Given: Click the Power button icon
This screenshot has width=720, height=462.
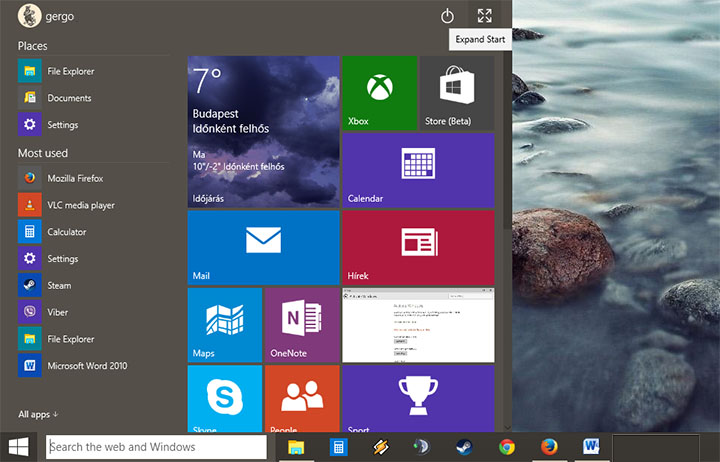Looking at the screenshot, I should [x=447, y=16].
